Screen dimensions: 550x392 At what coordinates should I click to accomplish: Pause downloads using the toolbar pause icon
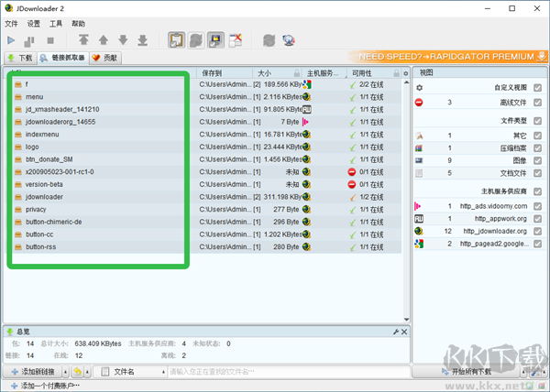29,41
